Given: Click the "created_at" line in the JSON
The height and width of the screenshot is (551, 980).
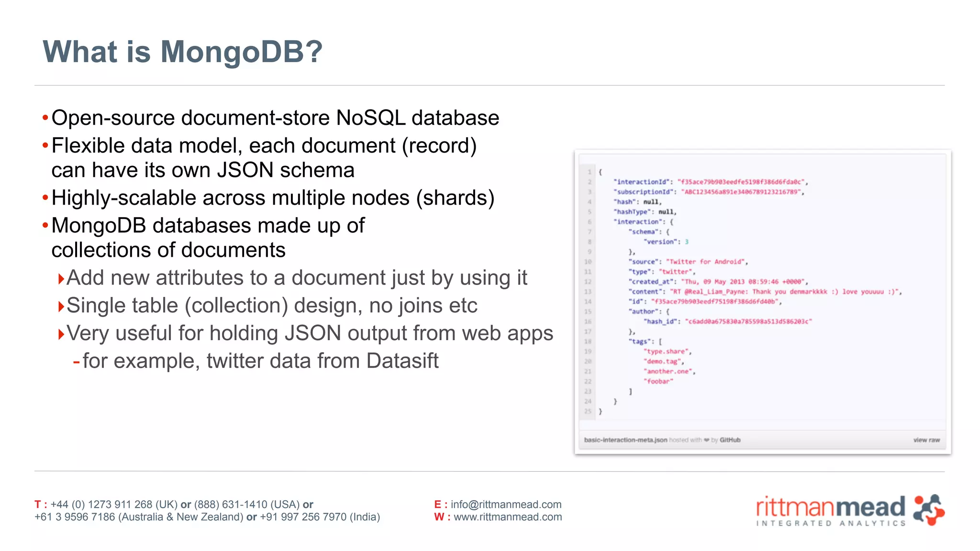Looking at the screenshot, I should 718,282.
